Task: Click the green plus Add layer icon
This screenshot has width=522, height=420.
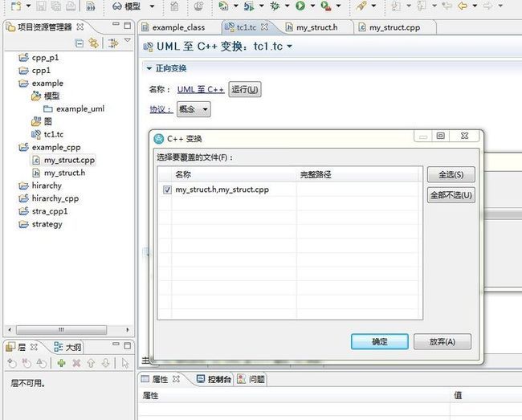Action: coord(62,363)
